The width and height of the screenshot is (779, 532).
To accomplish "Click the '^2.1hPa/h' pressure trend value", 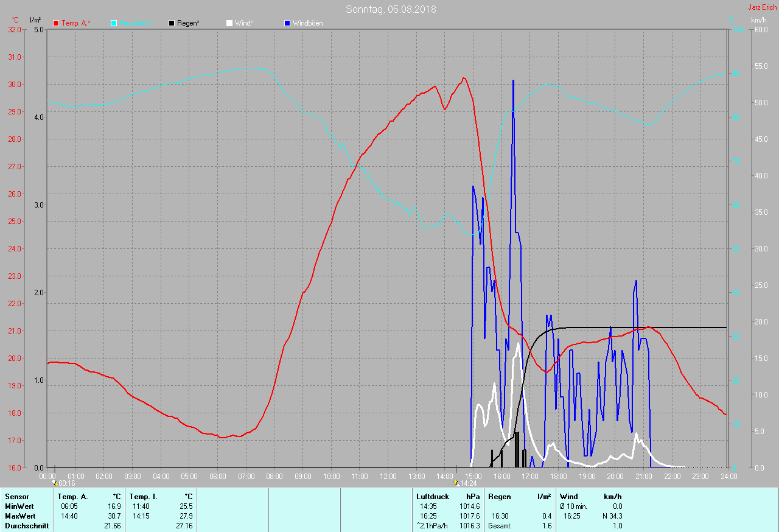I will tap(432, 526).
